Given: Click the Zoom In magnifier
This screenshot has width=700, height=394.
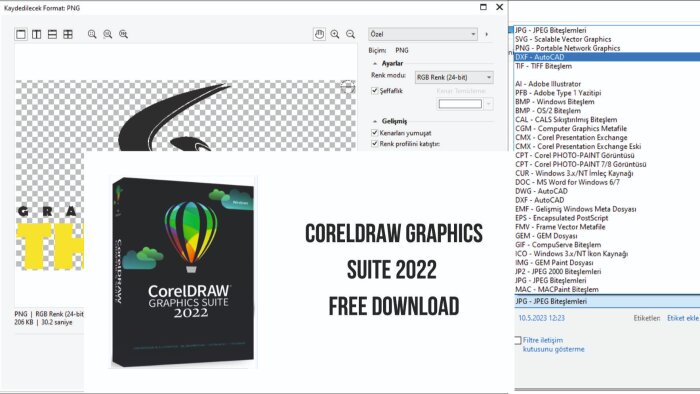Looking at the screenshot, I should click(335, 34).
